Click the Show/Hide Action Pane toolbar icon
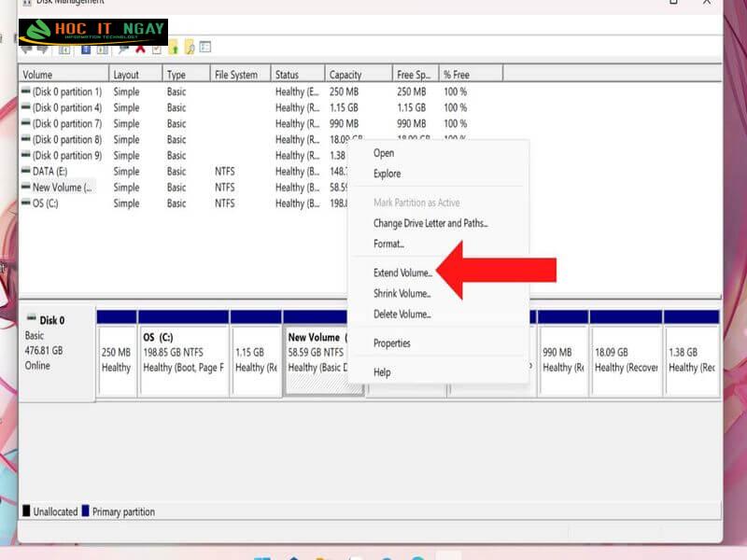 pyautogui.click(x=102, y=49)
